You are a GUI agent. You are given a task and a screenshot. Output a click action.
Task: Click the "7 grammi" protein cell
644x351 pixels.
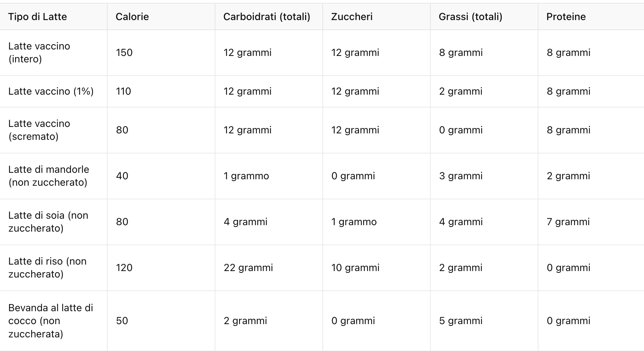[568, 222]
